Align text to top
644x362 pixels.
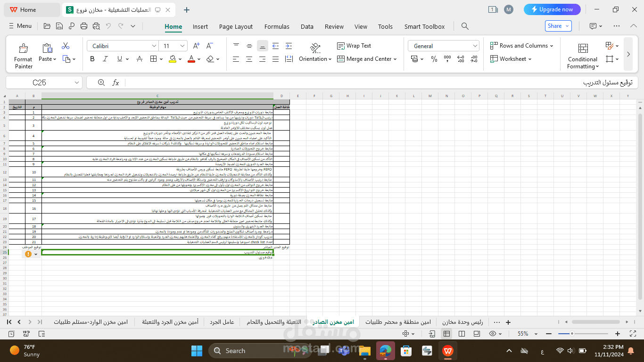(x=236, y=46)
